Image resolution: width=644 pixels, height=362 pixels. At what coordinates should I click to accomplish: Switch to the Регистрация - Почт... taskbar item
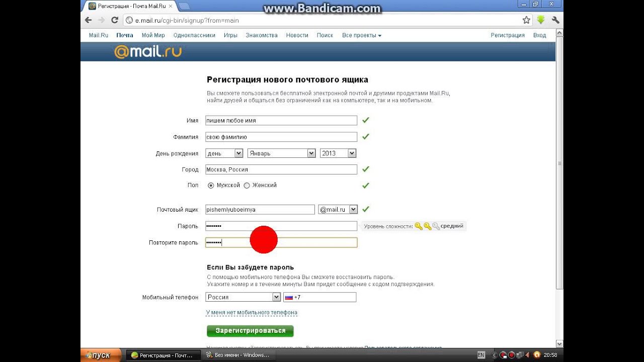(x=163, y=355)
